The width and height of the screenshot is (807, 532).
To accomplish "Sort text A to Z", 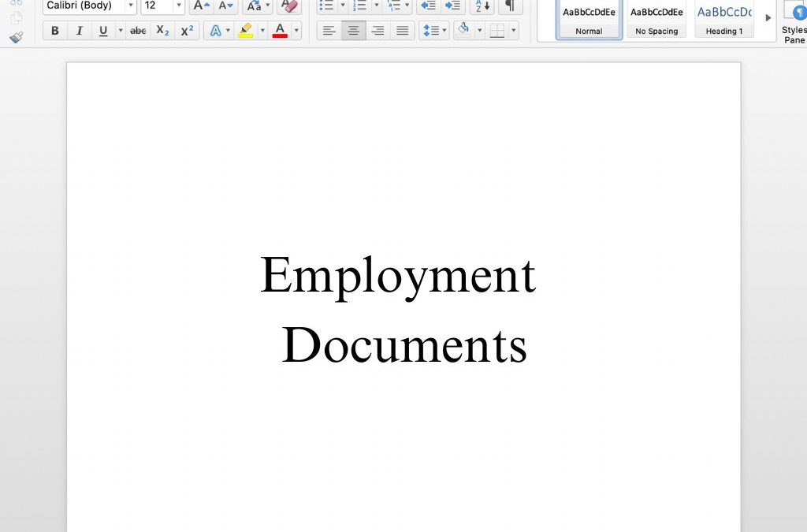I will pos(482,6).
